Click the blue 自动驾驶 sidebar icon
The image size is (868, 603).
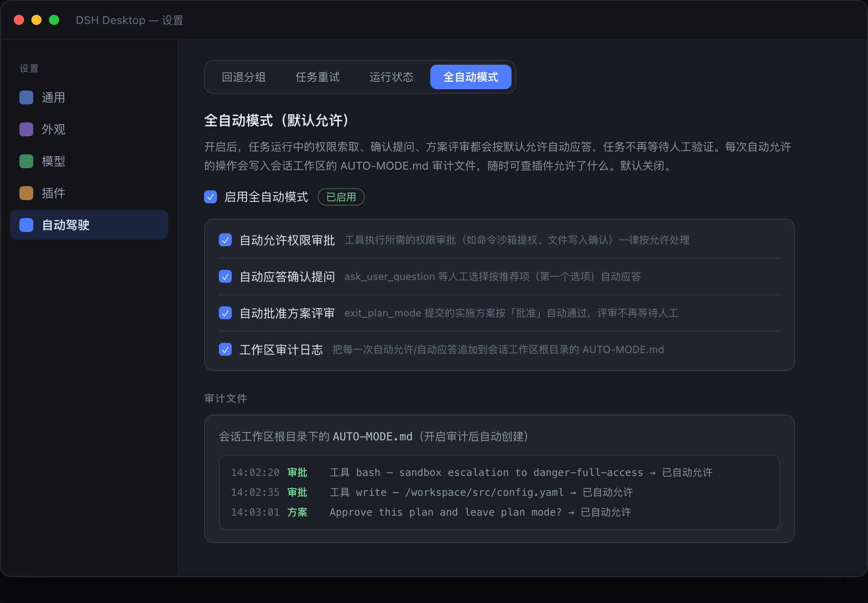tap(26, 225)
